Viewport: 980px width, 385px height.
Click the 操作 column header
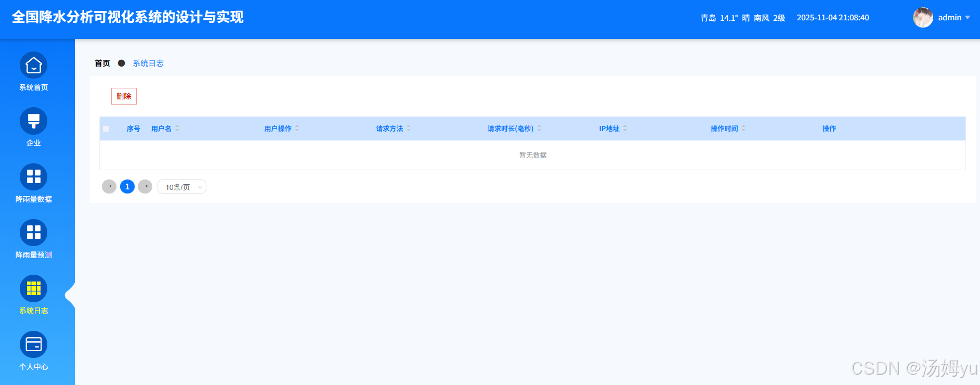pyautogui.click(x=829, y=129)
